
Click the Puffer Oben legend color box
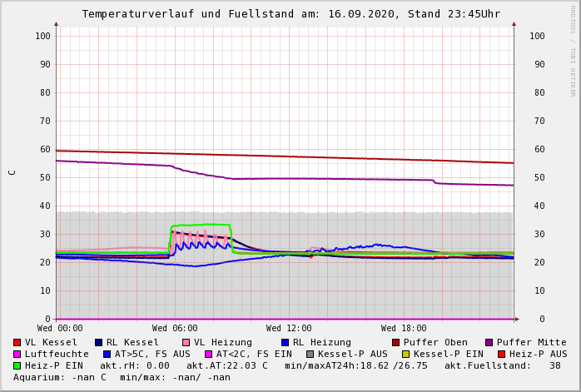click(395, 343)
